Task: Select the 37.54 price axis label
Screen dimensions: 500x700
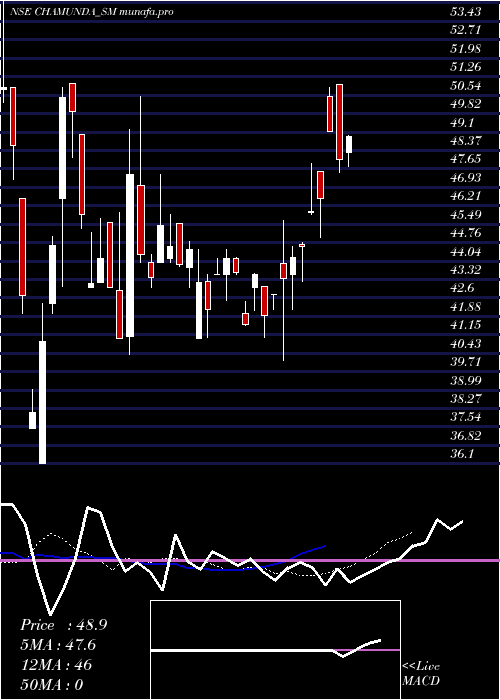Action: [x=465, y=418]
